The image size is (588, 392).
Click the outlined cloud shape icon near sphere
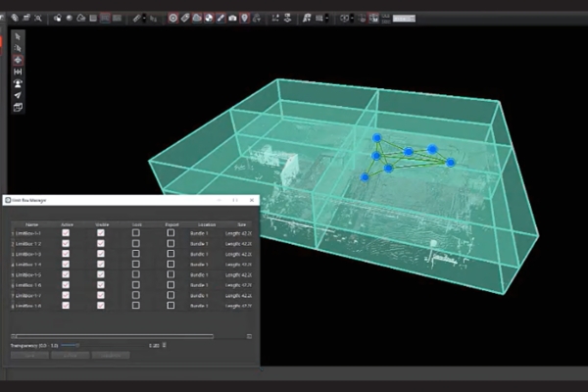pyautogui.click(x=81, y=18)
